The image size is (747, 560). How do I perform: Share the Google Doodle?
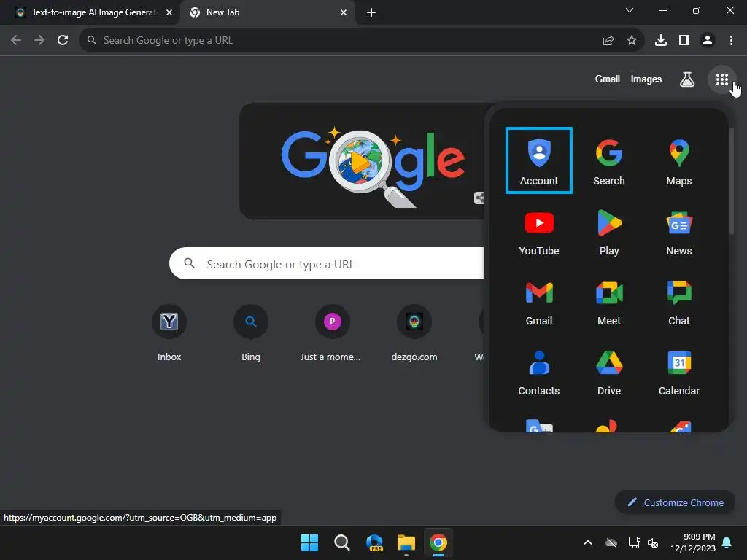(479, 198)
